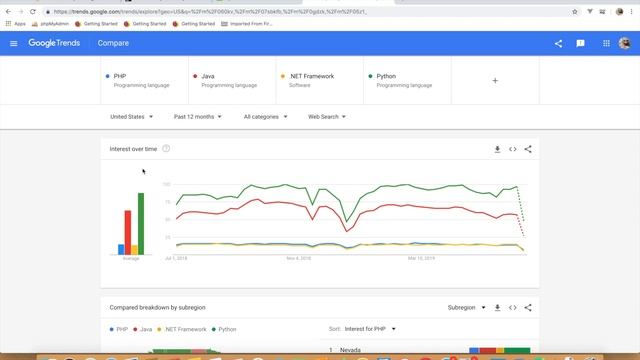Click the .NET Framework legend entry

(x=182, y=329)
